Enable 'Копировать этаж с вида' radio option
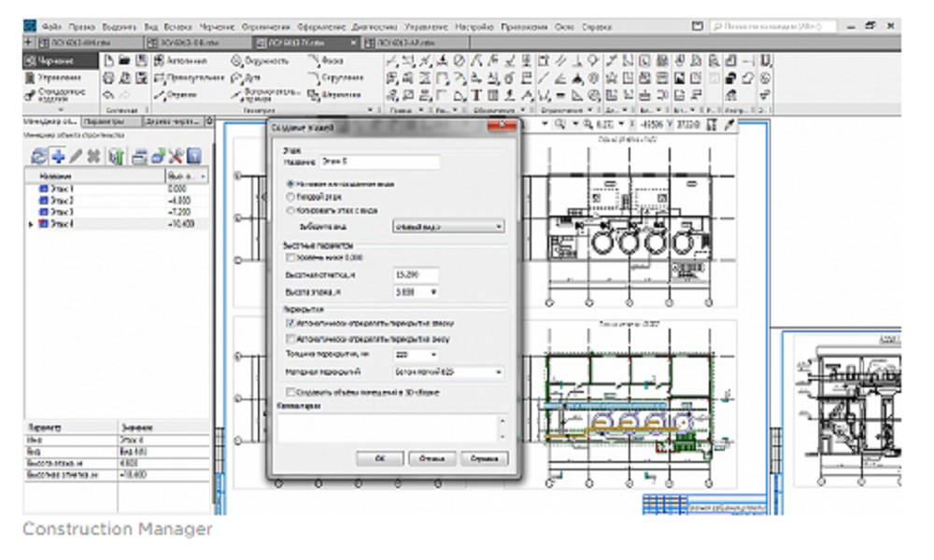This screenshot has height=560, width=934. 290,212
